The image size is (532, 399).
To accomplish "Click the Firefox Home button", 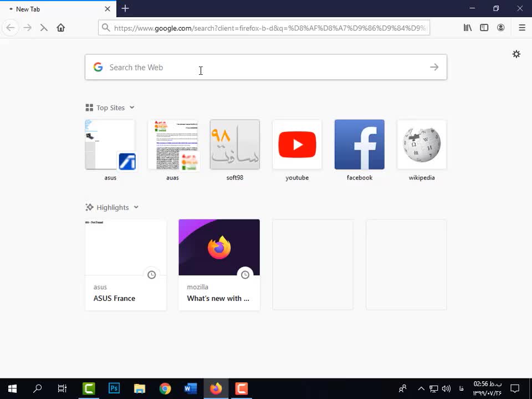I will coord(61,28).
